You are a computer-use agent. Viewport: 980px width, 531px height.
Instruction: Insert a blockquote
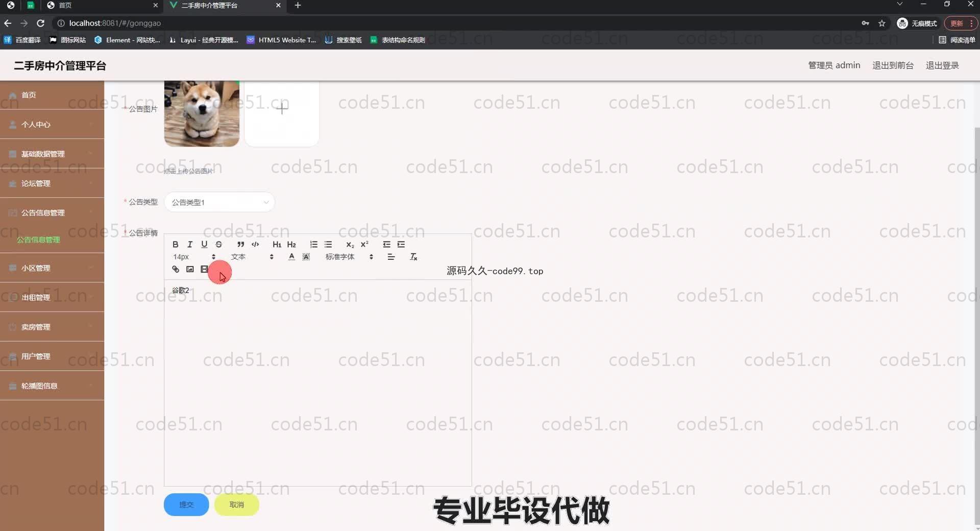point(240,245)
